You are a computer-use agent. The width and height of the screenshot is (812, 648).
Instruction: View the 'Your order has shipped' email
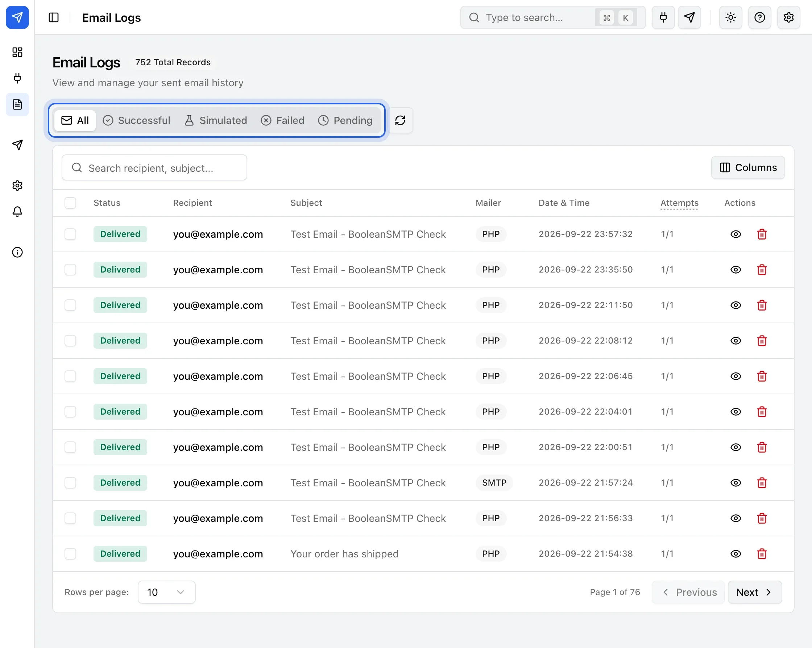736,554
